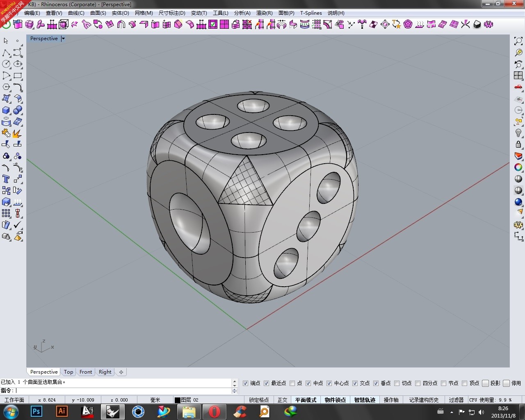Choose the Polyline tool
The image size is (525, 420).
(x=6, y=53)
